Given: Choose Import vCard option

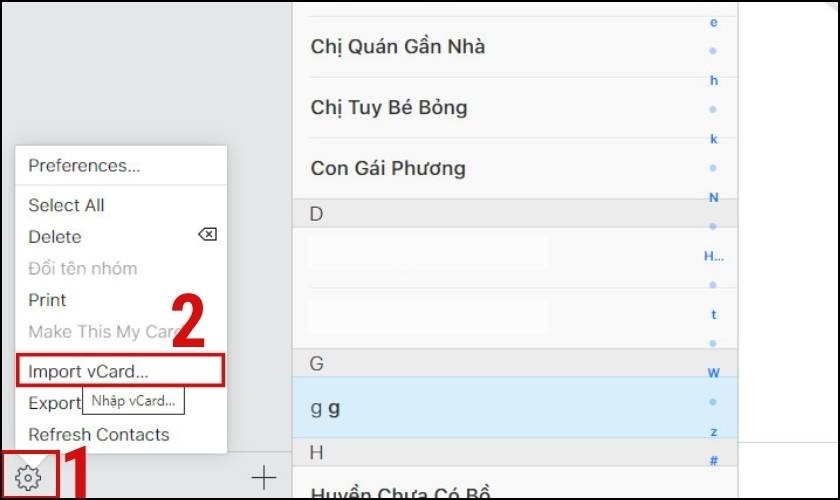Looking at the screenshot, I should (x=88, y=371).
